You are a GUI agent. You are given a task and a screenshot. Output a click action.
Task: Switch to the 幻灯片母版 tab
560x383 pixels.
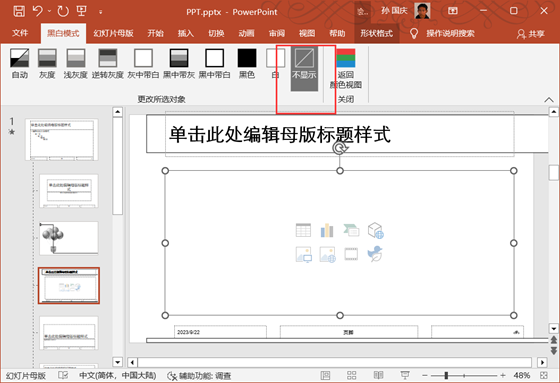tap(113, 34)
